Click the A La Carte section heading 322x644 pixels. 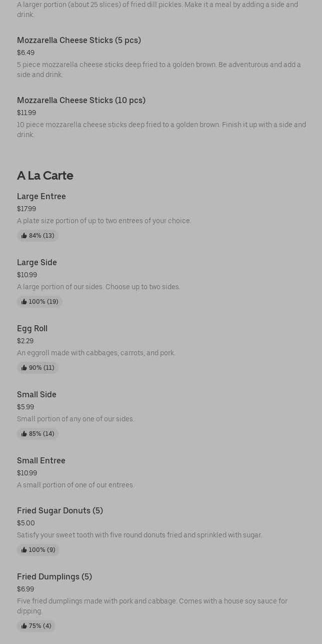45,176
